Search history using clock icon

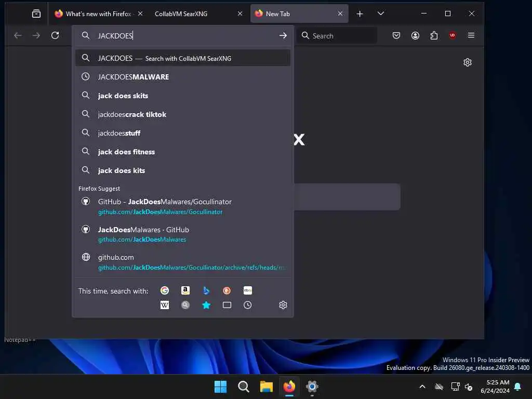click(x=248, y=305)
